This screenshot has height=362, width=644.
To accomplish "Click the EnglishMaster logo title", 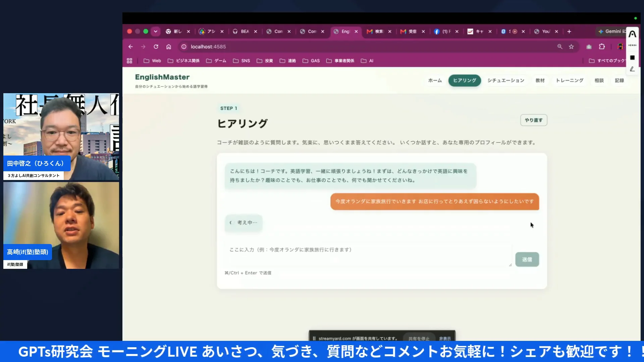I will tap(162, 77).
